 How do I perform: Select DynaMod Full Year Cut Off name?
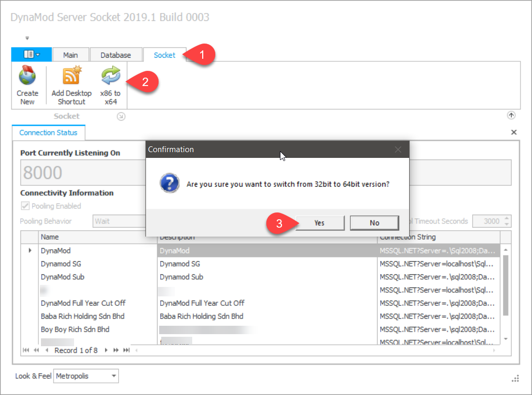pyautogui.click(x=98, y=303)
